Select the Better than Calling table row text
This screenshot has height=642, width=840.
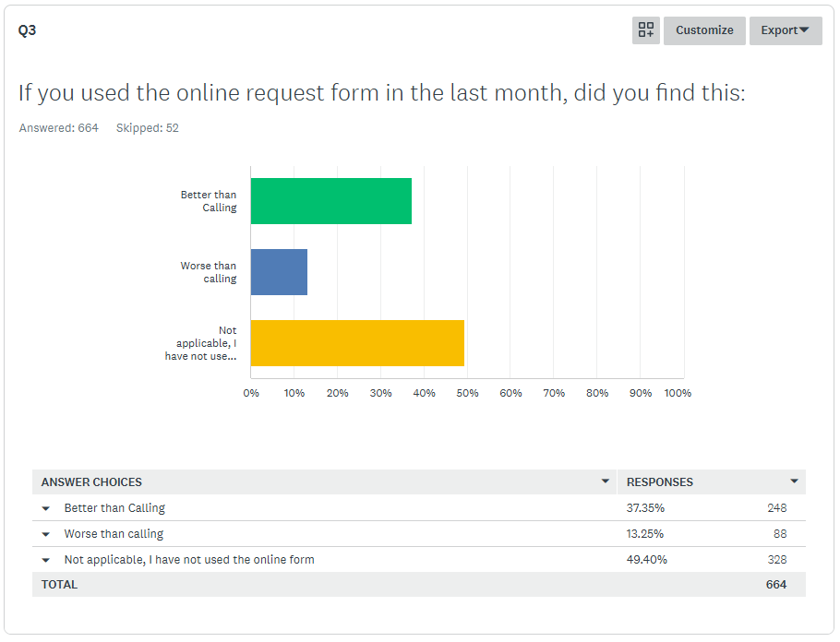point(114,508)
